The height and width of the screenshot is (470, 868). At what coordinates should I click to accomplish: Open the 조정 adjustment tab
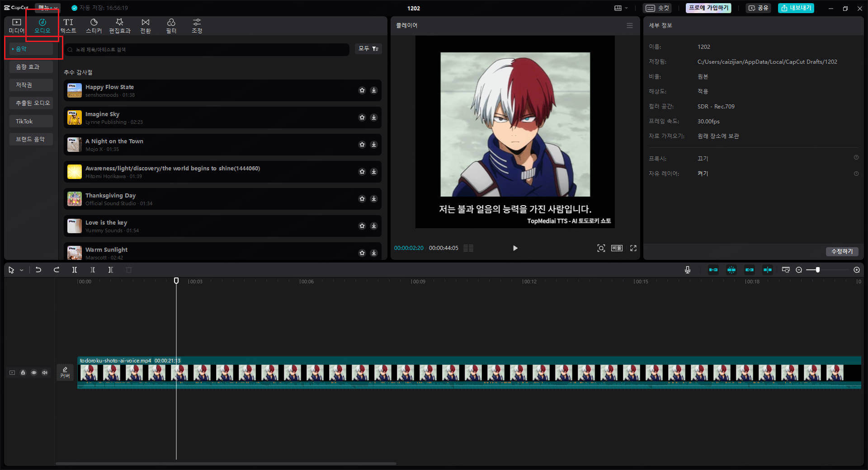tap(197, 26)
